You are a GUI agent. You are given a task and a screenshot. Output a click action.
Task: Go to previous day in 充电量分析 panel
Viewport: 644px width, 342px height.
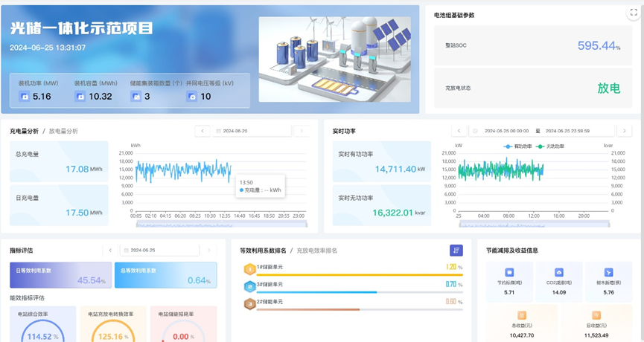[x=203, y=131]
